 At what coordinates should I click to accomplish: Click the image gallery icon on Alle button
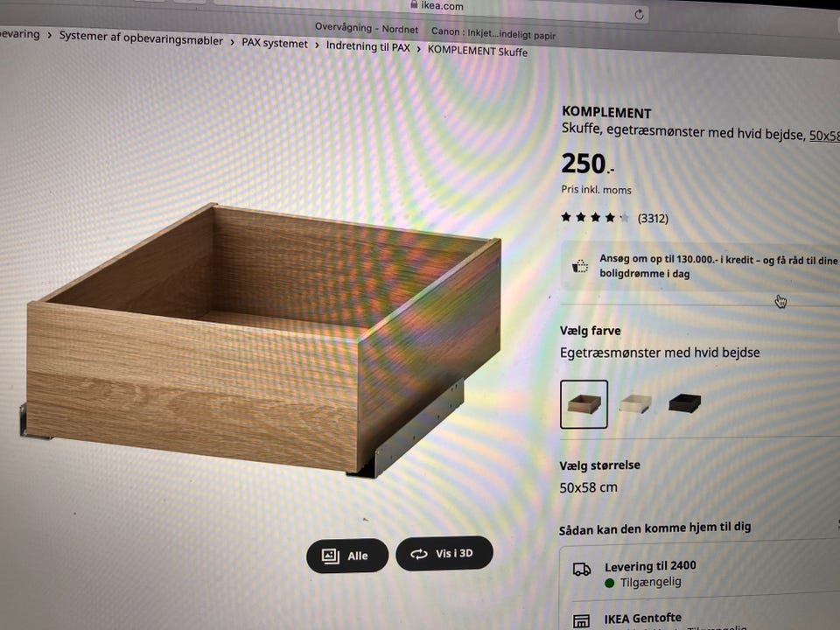(331, 556)
